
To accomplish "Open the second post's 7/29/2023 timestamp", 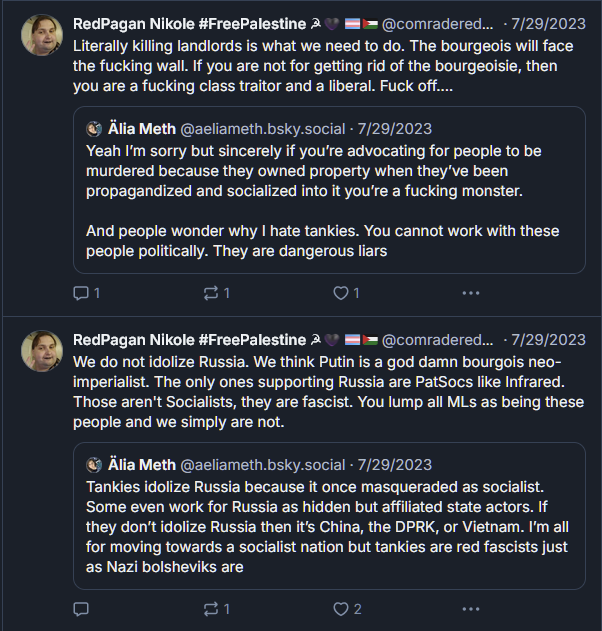I will [548, 340].
